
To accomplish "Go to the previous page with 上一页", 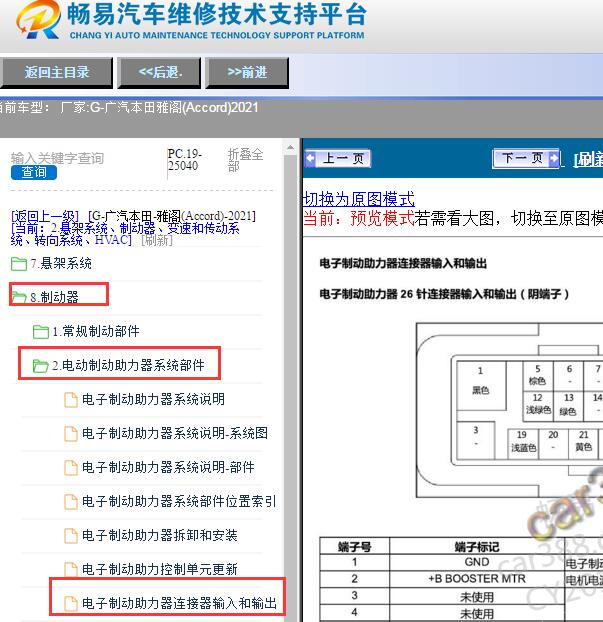I will click(x=338, y=159).
